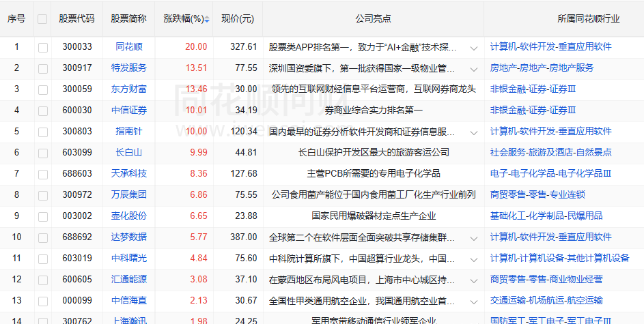Open the 万辰集团 stock link
Image resolution: width=644 pixels, height=324 pixels.
pos(129,195)
